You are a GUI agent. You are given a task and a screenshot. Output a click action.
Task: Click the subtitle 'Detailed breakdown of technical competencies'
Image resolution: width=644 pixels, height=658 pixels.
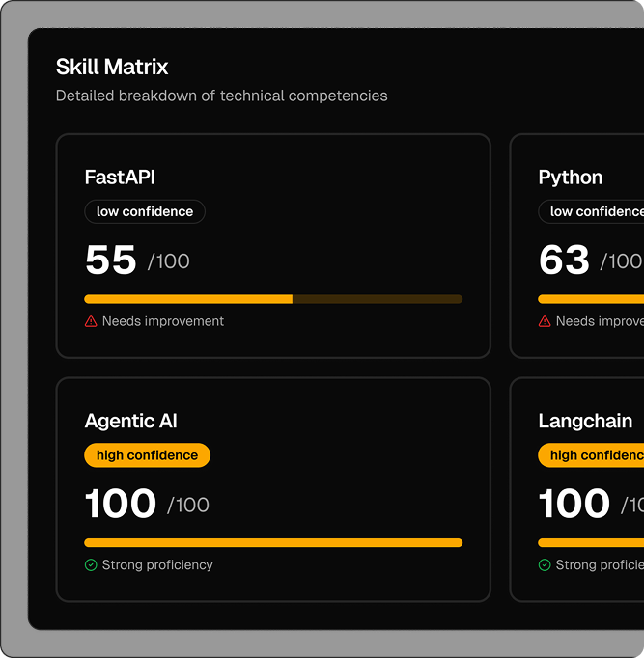coord(222,96)
